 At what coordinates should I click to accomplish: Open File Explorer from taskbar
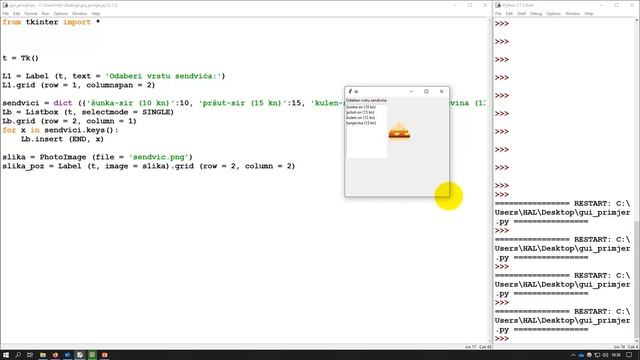click(42, 355)
